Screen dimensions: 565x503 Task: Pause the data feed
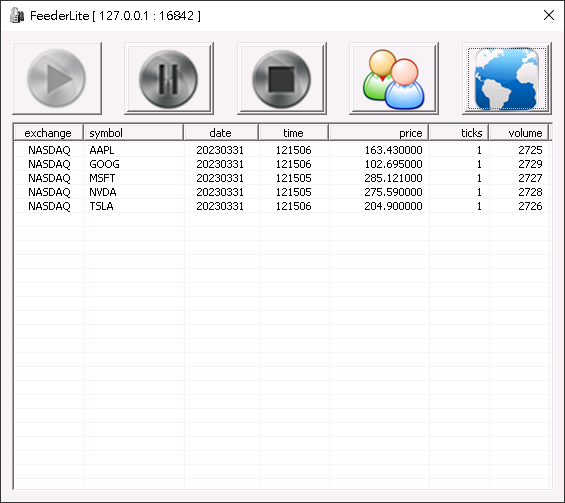[x=169, y=79]
